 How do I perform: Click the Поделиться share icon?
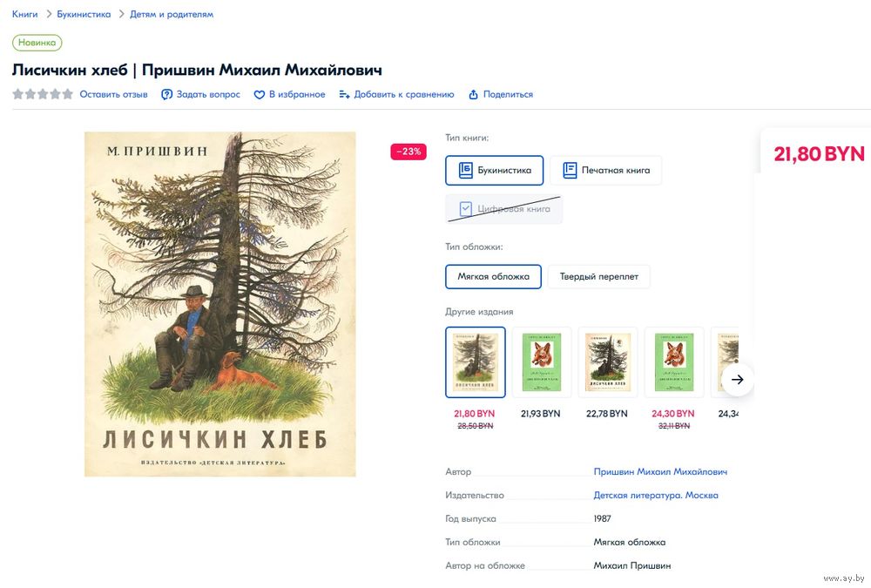[473, 94]
